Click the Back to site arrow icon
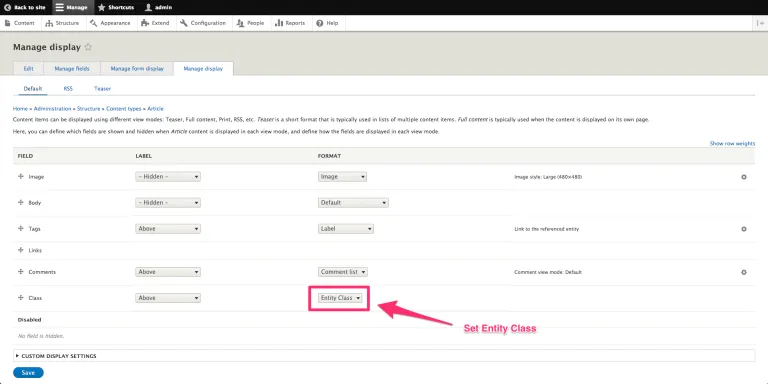Image resolution: width=768 pixels, height=384 pixels. pos(7,7)
